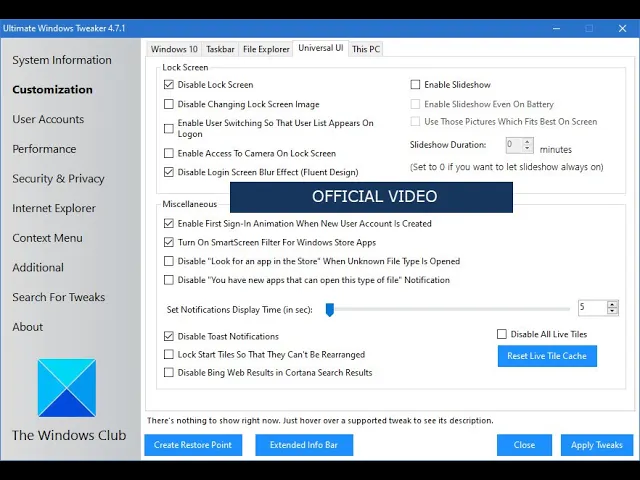Increase slideshow duration using the spinner up arrow

click(527, 142)
